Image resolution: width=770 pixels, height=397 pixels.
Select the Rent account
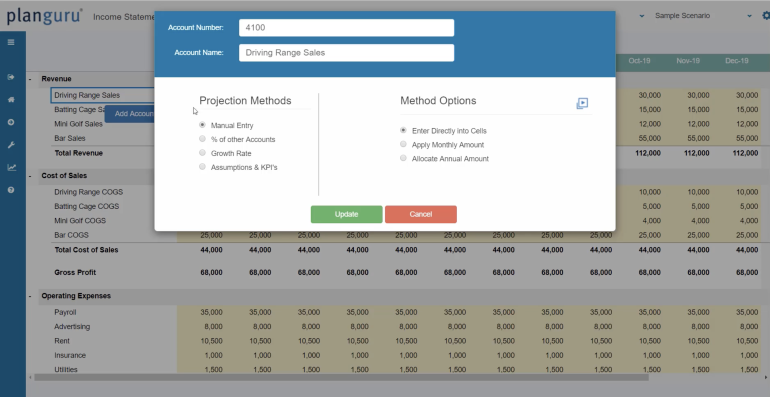pyautogui.click(x=62, y=341)
